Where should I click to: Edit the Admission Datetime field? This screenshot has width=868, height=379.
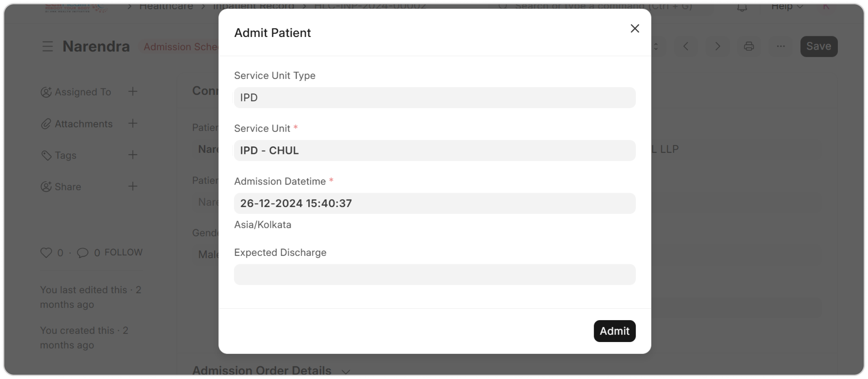pyautogui.click(x=434, y=203)
